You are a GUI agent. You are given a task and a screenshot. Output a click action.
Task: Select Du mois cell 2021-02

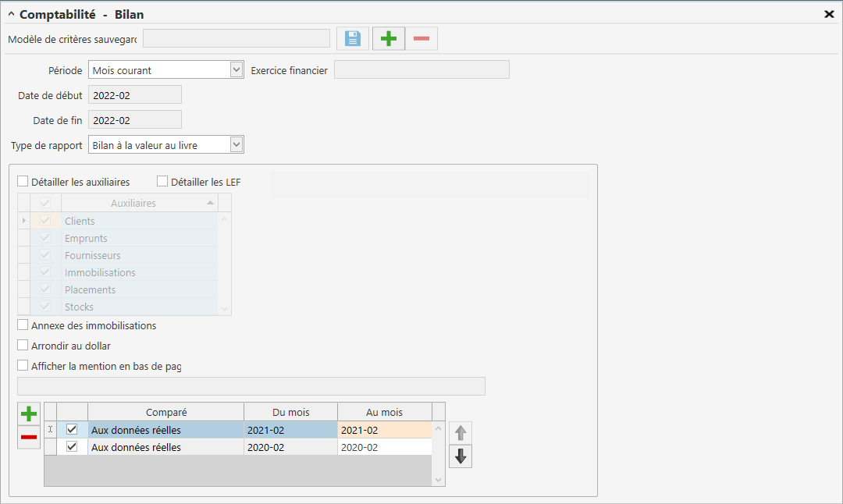[290, 430]
